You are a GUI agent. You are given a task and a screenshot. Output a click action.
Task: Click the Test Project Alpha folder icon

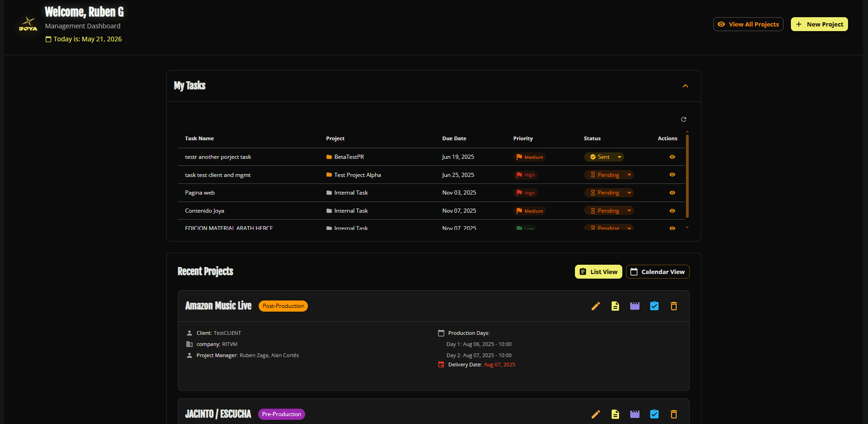pyautogui.click(x=329, y=175)
